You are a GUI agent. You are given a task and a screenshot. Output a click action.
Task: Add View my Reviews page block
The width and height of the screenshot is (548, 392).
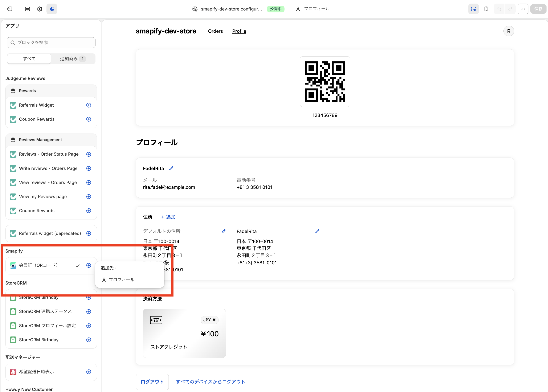point(89,196)
